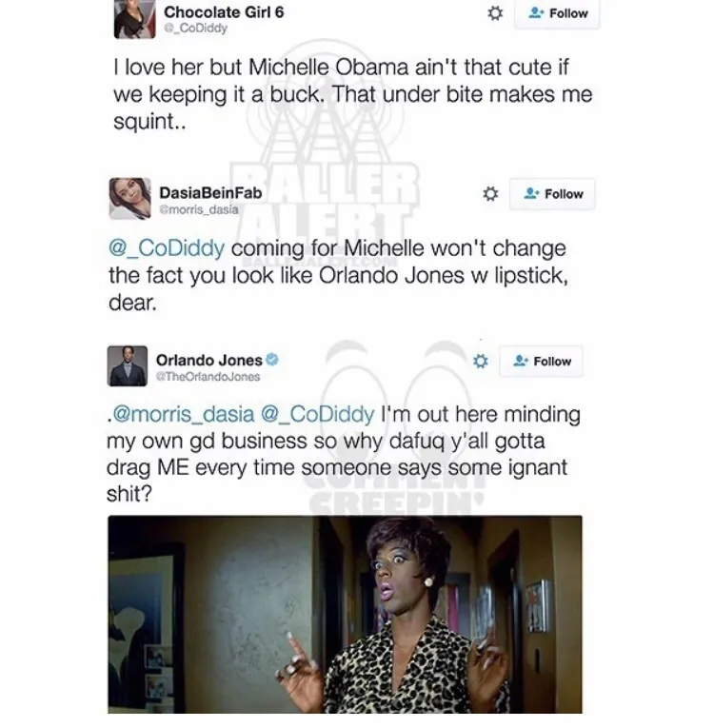This screenshot has height=728, width=714.
Task: Open gear settings on Orlando Jones tweet
Action: click(481, 361)
